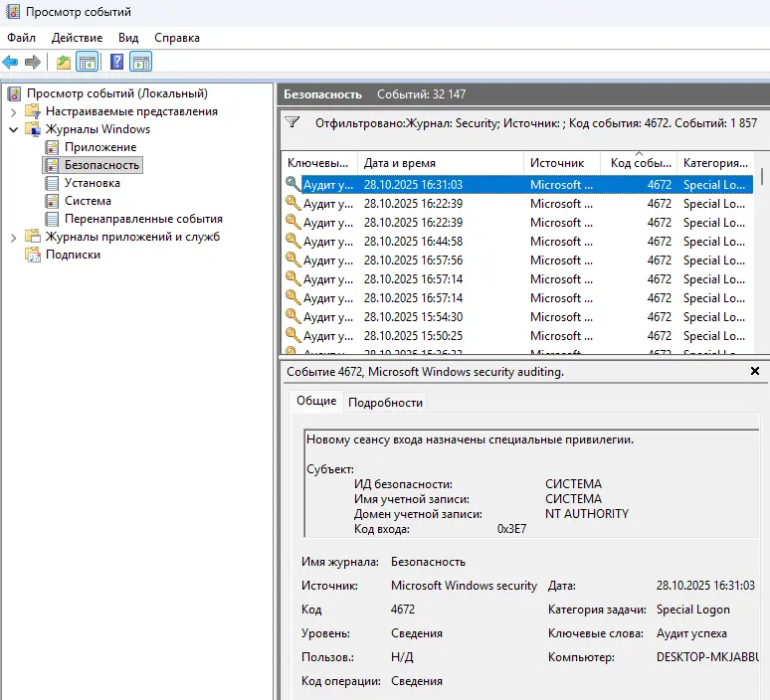Open Help via blue question mark icon
This screenshot has width=770, height=700.
[117, 63]
